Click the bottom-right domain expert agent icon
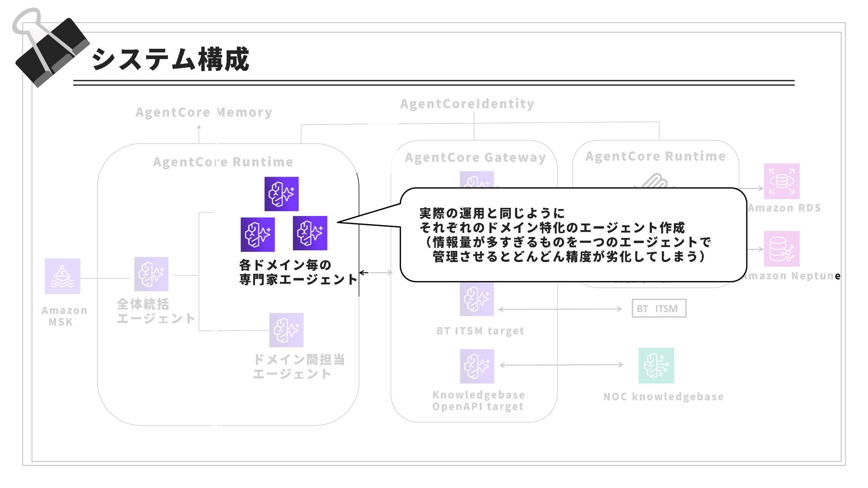The image size is (868, 488). pyautogui.click(x=310, y=233)
